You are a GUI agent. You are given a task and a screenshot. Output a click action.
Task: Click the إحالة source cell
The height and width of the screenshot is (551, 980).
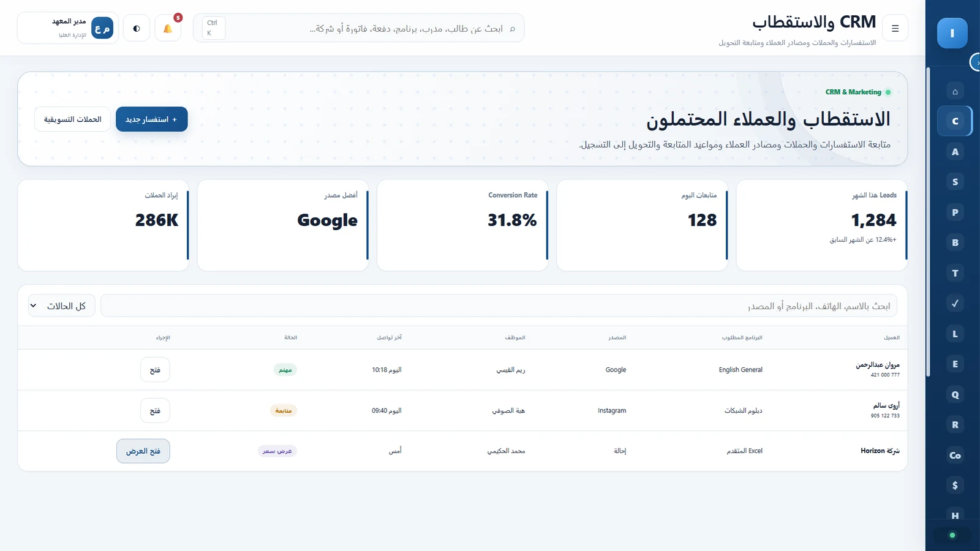(x=620, y=451)
